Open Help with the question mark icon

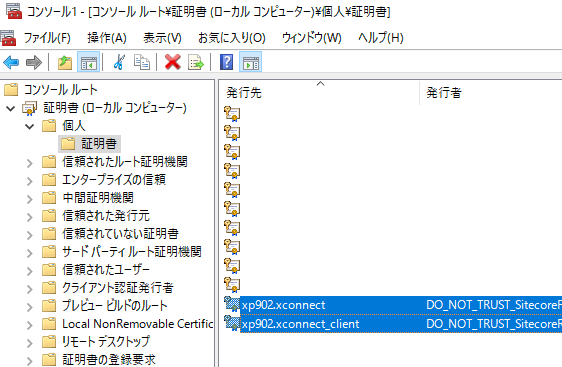[x=227, y=62]
